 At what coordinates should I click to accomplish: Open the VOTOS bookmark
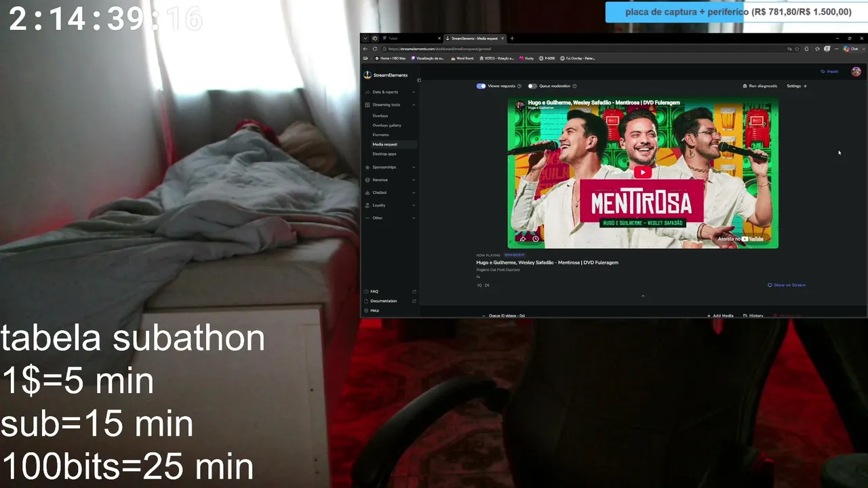coord(497,58)
